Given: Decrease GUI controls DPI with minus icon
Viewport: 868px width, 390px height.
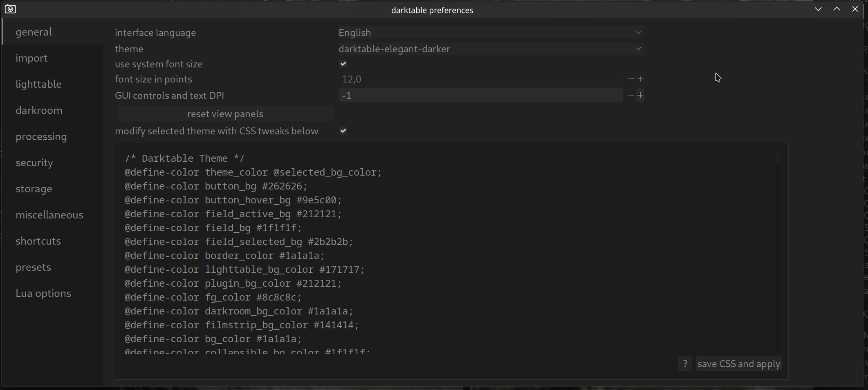Looking at the screenshot, I should 631,95.
